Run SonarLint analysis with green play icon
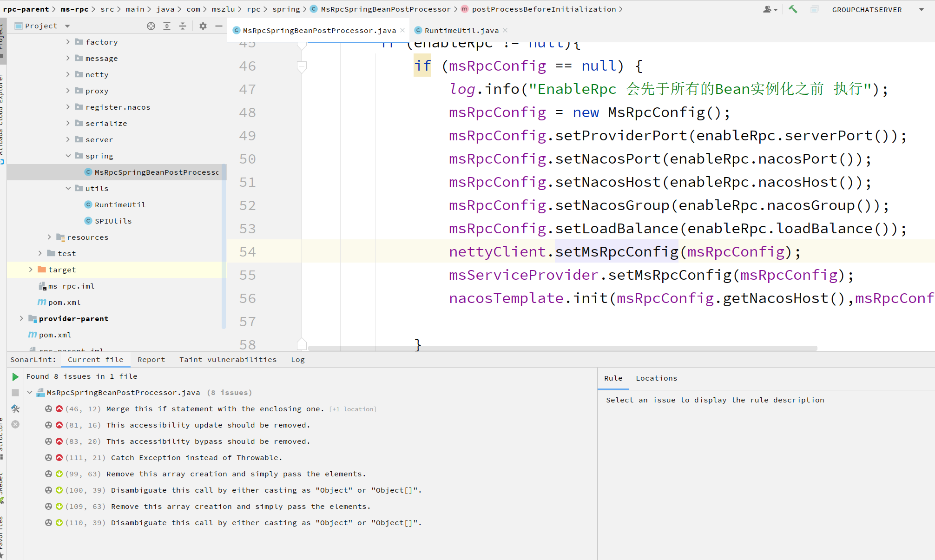 point(15,376)
